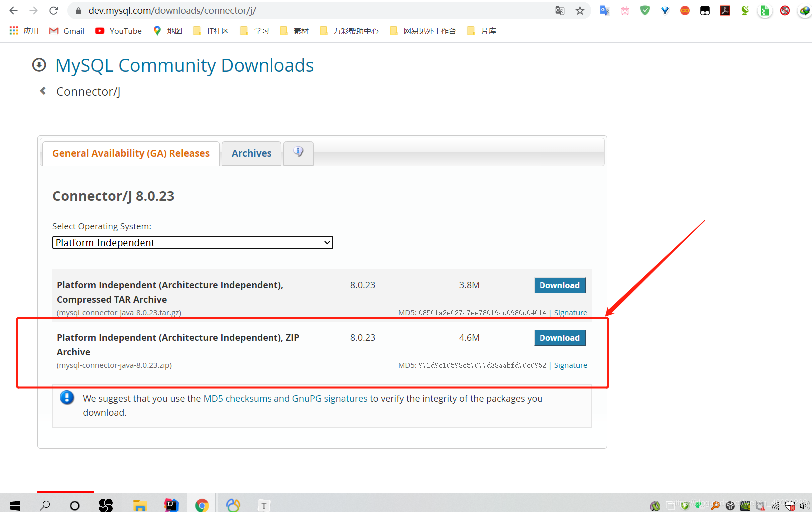Open the 片库 bookmark folder
This screenshot has width=812, height=512.
point(482,31)
